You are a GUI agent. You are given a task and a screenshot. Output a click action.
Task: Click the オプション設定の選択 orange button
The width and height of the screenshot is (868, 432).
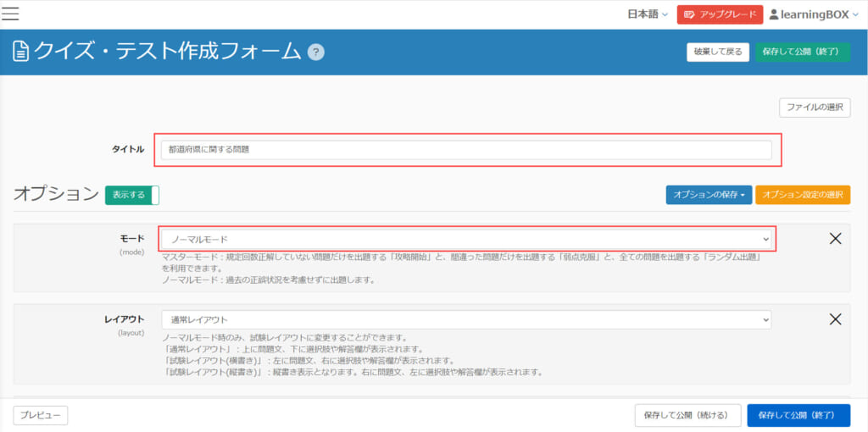pos(802,195)
